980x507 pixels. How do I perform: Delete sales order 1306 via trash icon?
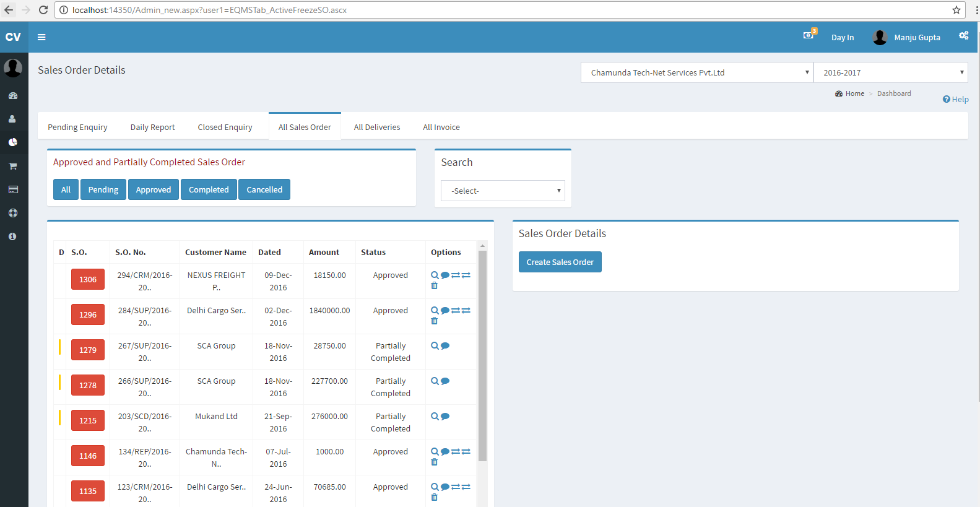(x=434, y=285)
